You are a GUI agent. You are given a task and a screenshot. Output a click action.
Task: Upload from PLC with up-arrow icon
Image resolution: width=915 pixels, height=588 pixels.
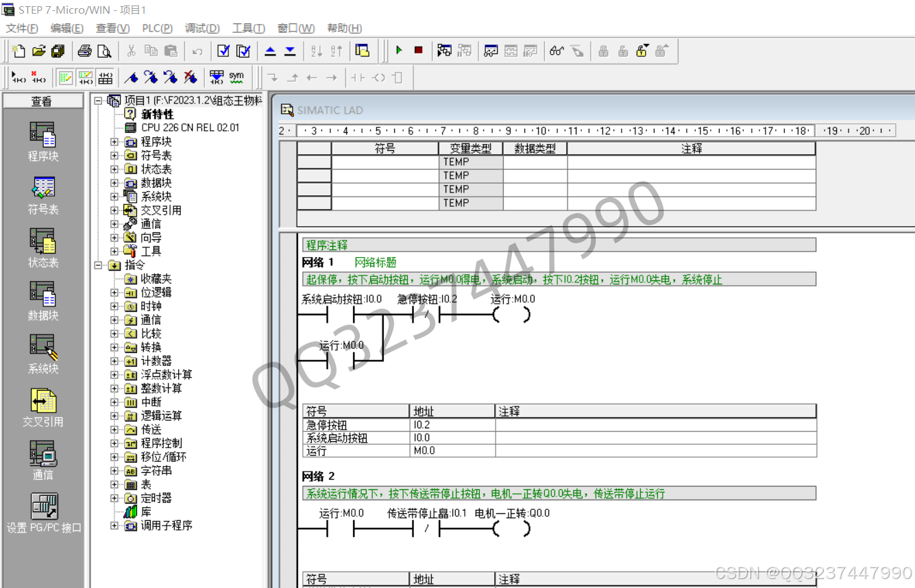click(270, 51)
